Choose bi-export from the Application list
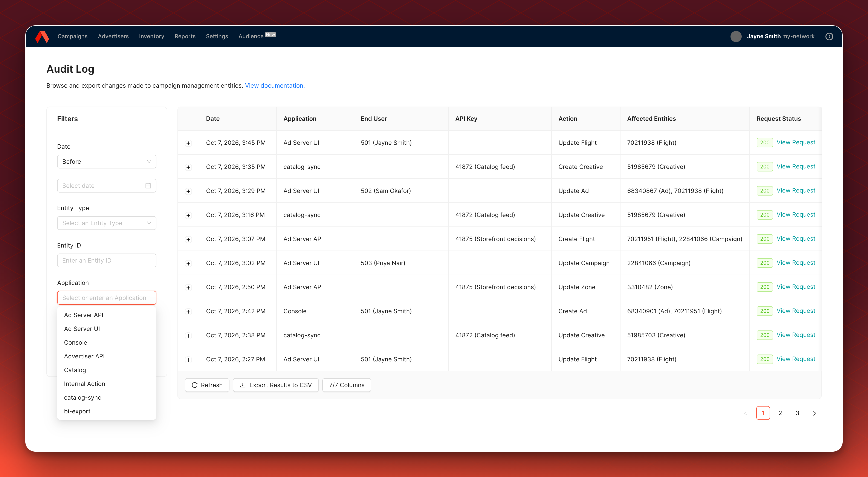This screenshot has height=477, width=868. click(x=107, y=411)
